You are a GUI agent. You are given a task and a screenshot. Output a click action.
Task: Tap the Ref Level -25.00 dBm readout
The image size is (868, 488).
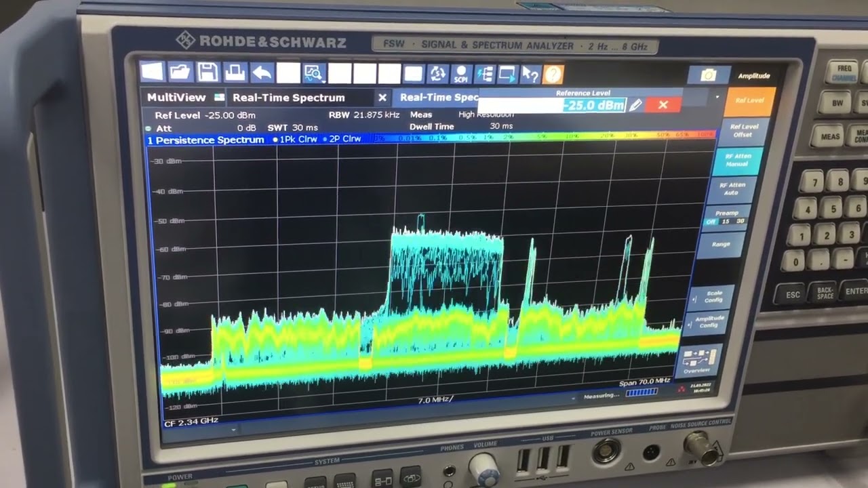pyautogui.click(x=205, y=115)
